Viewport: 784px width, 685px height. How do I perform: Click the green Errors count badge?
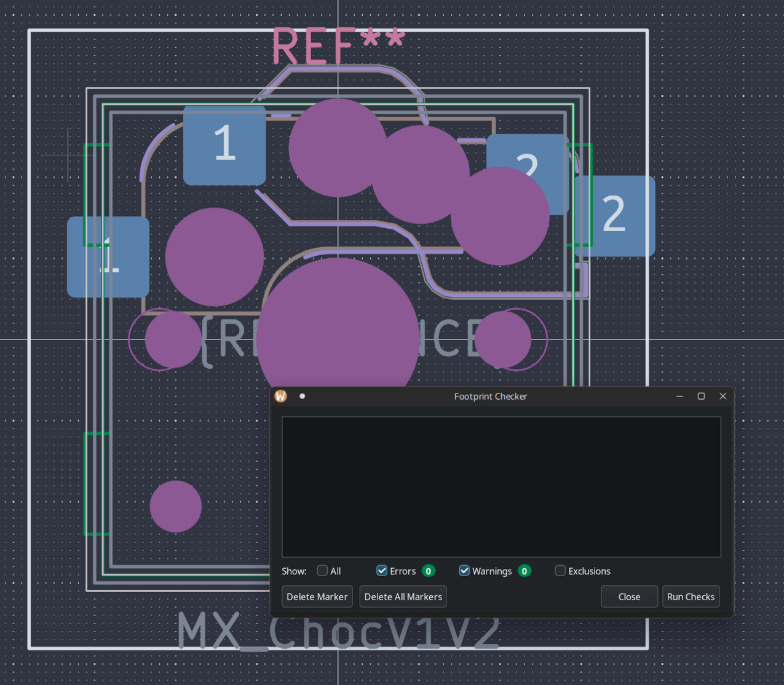pyautogui.click(x=429, y=571)
